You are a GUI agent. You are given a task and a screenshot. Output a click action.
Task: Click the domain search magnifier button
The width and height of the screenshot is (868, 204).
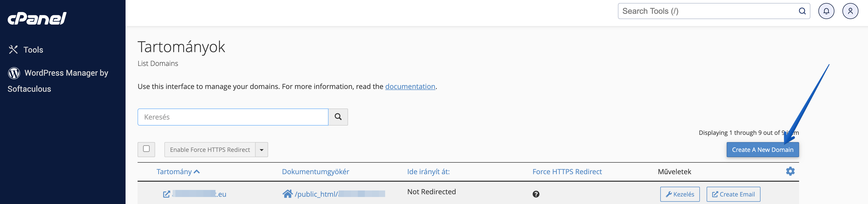[338, 117]
